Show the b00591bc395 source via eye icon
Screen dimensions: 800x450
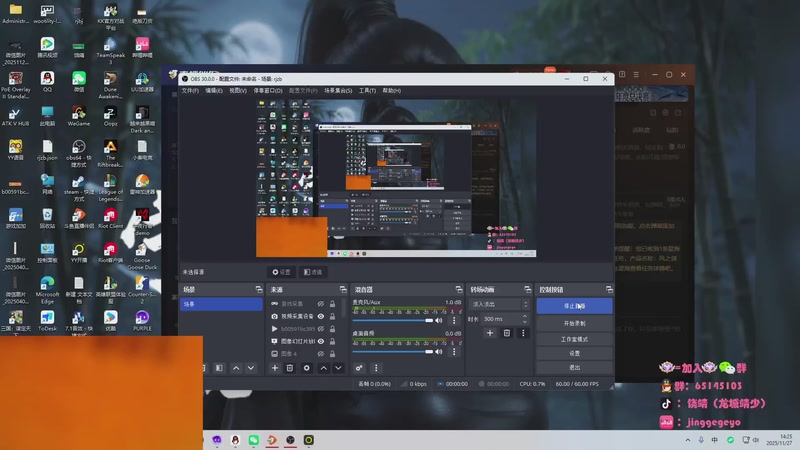[320, 329]
